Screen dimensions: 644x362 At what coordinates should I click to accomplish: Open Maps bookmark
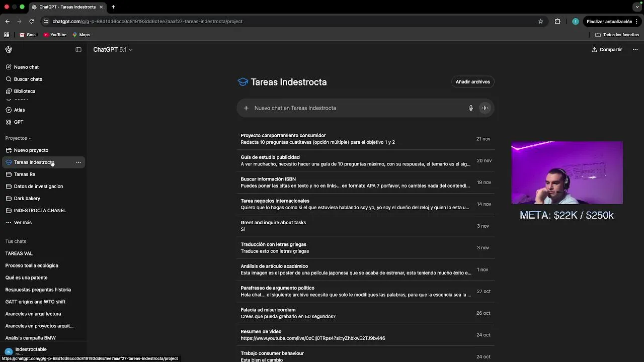[81, 35]
